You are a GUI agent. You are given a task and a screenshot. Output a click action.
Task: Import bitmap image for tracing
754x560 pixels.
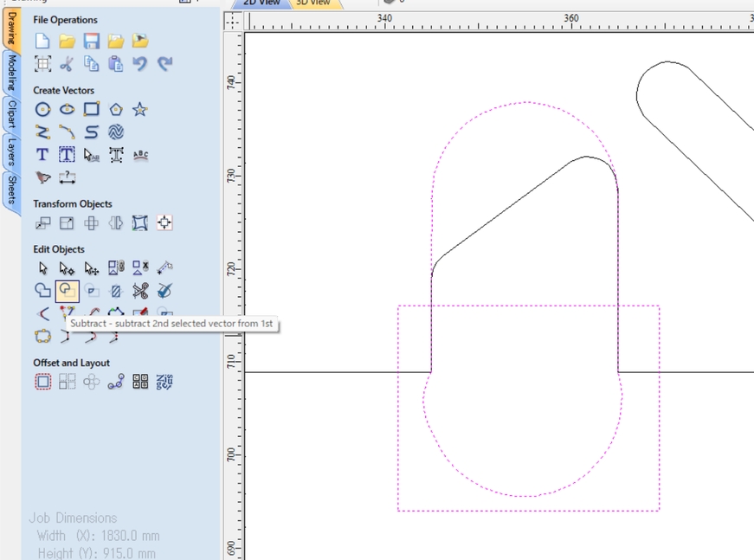pos(140,41)
